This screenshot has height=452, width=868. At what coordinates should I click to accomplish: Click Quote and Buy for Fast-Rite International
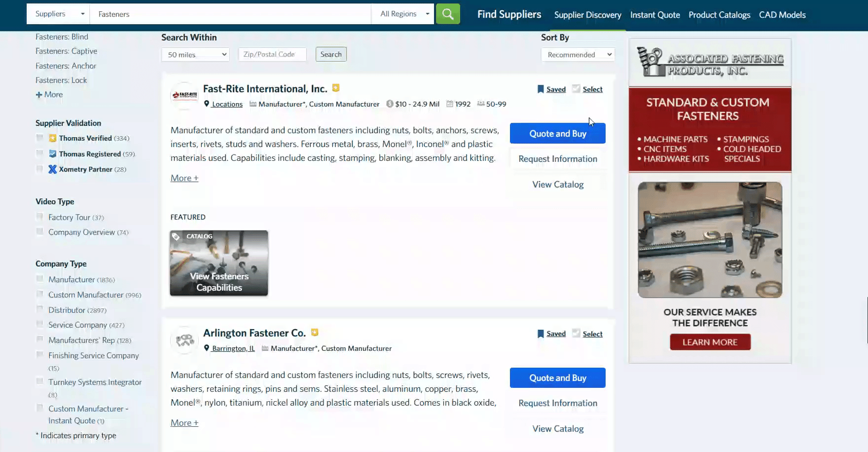click(x=558, y=134)
